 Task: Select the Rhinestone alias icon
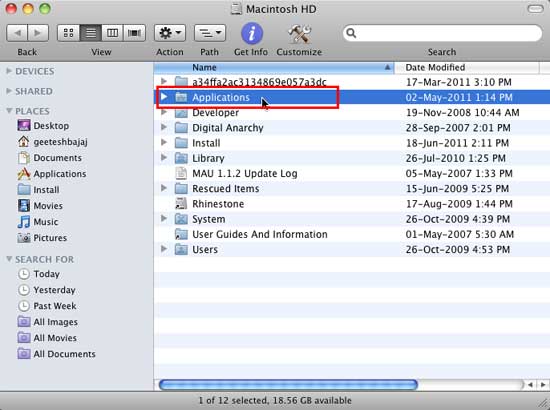pos(181,204)
